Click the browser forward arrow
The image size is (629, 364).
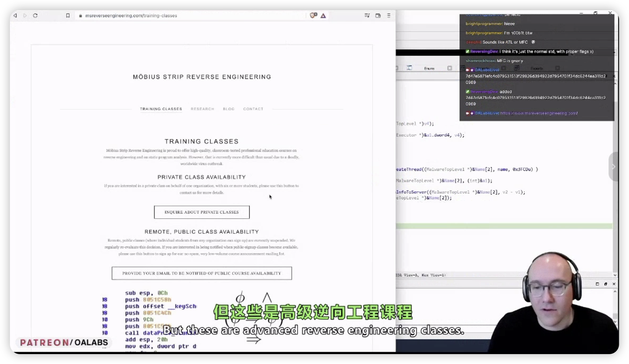coord(25,15)
